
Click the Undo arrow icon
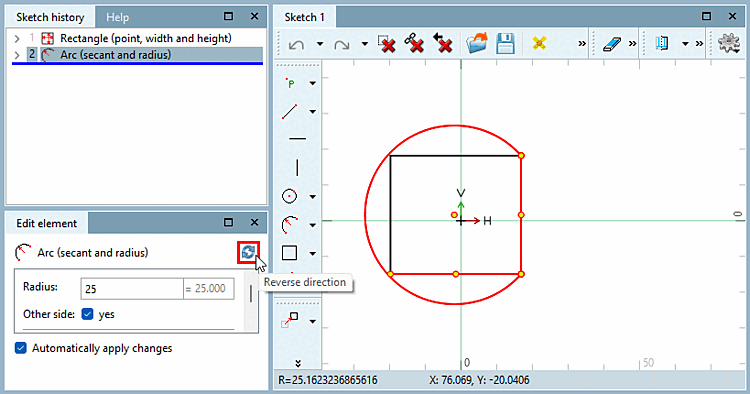click(297, 44)
